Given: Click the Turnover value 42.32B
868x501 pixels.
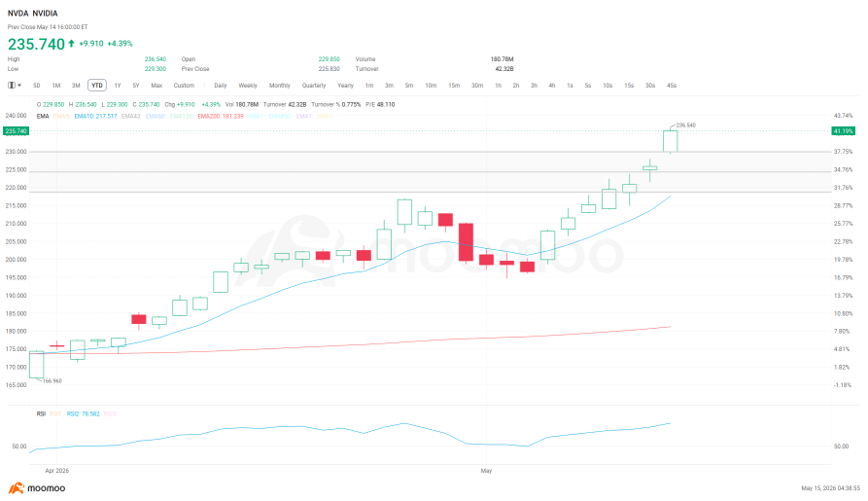Looking at the screenshot, I should (x=504, y=69).
